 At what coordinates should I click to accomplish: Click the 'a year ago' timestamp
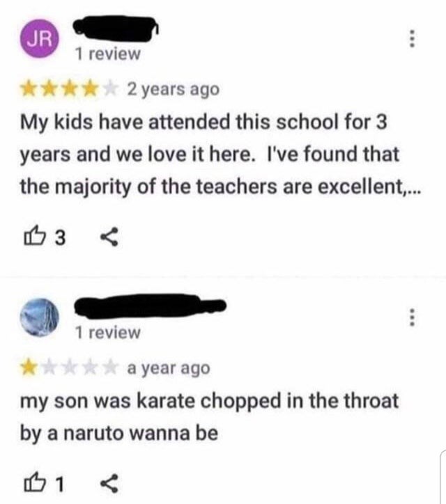[169, 368]
